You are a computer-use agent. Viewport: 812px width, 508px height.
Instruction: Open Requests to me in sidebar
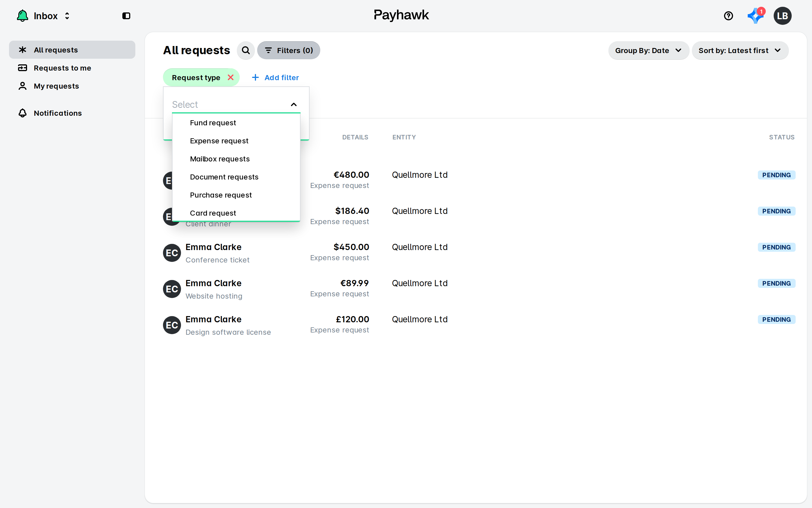72,68
